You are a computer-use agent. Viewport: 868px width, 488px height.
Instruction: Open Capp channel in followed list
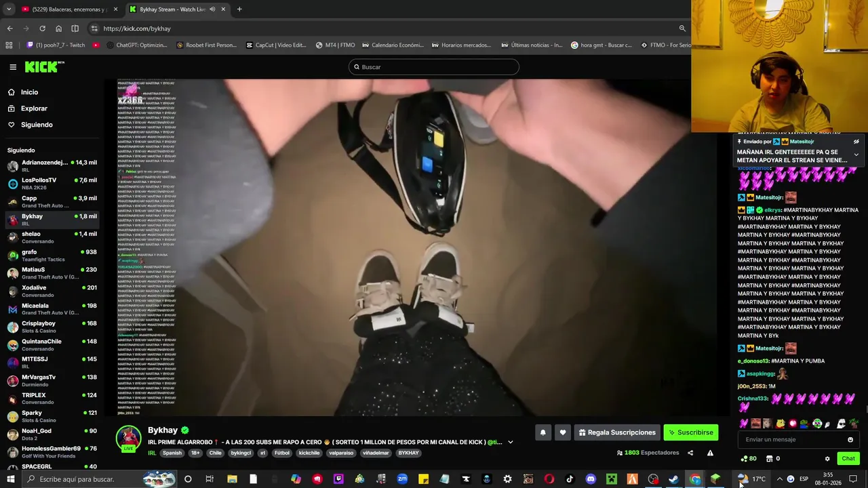[x=52, y=202]
